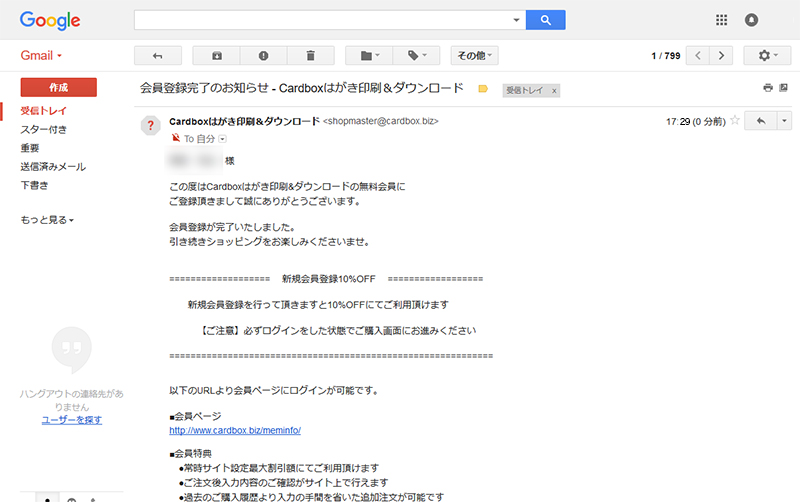Click the blue search magnifier button
This screenshot has height=502, width=800.
pyautogui.click(x=545, y=20)
